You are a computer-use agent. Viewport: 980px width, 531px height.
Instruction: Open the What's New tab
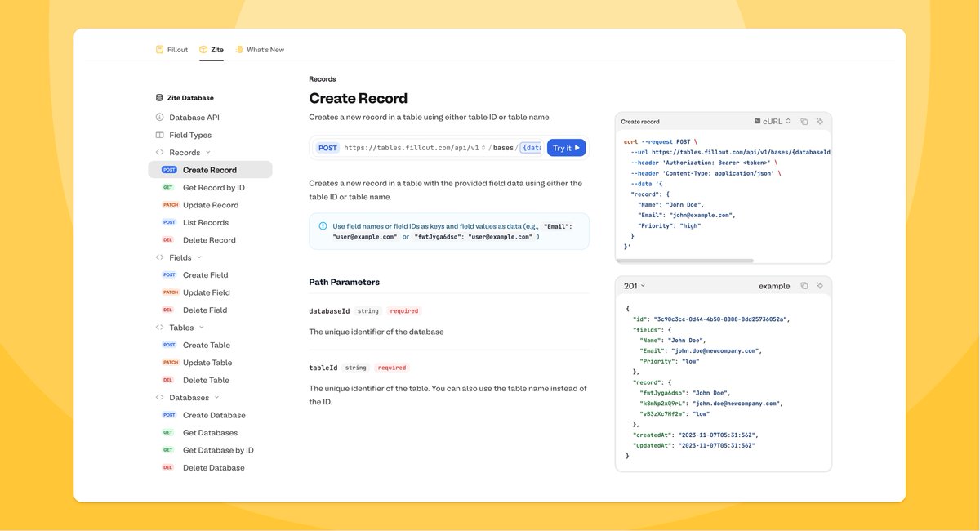click(x=260, y=49)
